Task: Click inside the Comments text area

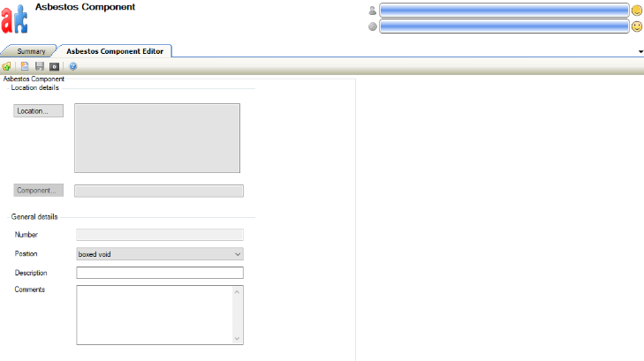Action: (x=154, y=314)
